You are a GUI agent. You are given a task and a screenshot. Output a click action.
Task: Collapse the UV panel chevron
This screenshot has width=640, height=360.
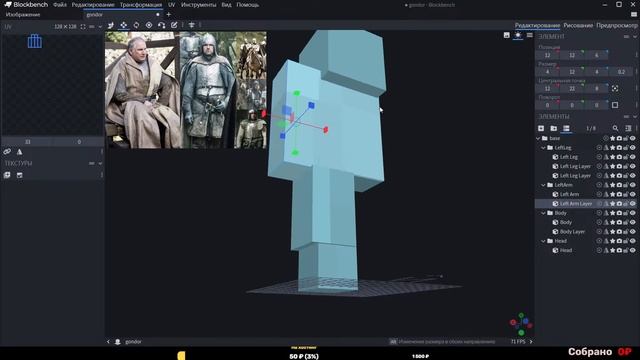coord(100,27)
